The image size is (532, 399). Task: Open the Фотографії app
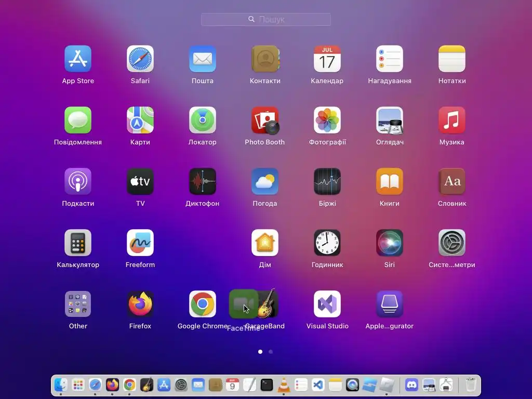(327, 120)
